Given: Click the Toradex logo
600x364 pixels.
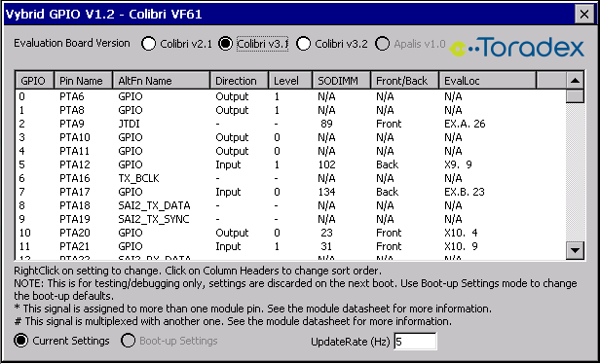Looking at the screenshot, I should [x=516, y=47].
